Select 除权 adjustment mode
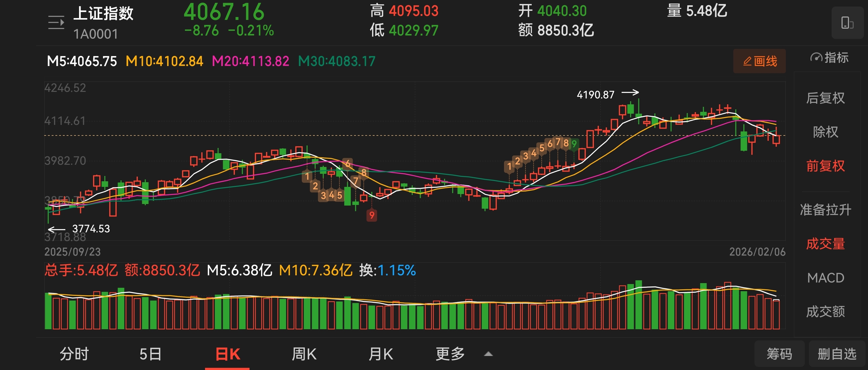Screen dimensions: 868x370 tap(825, 132)
